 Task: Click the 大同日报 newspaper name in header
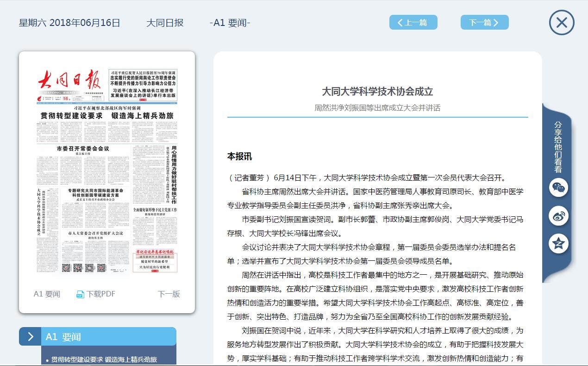point(165,23)
